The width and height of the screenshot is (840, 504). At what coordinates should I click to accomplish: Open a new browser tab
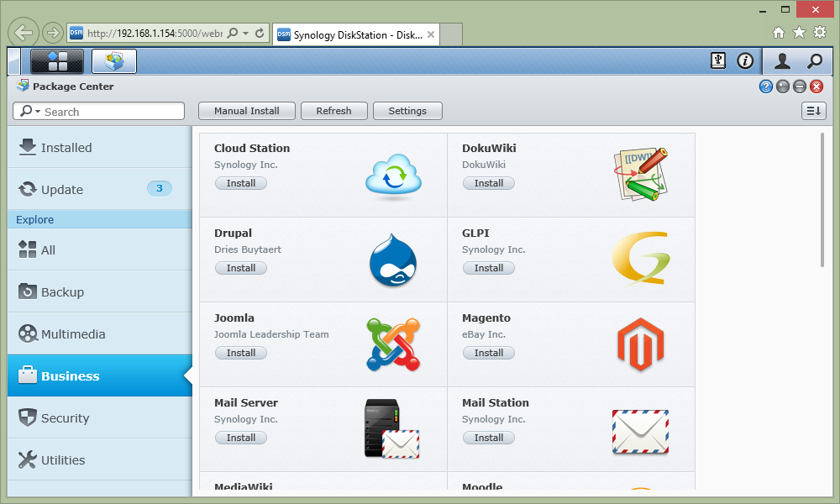pos(451,34)
